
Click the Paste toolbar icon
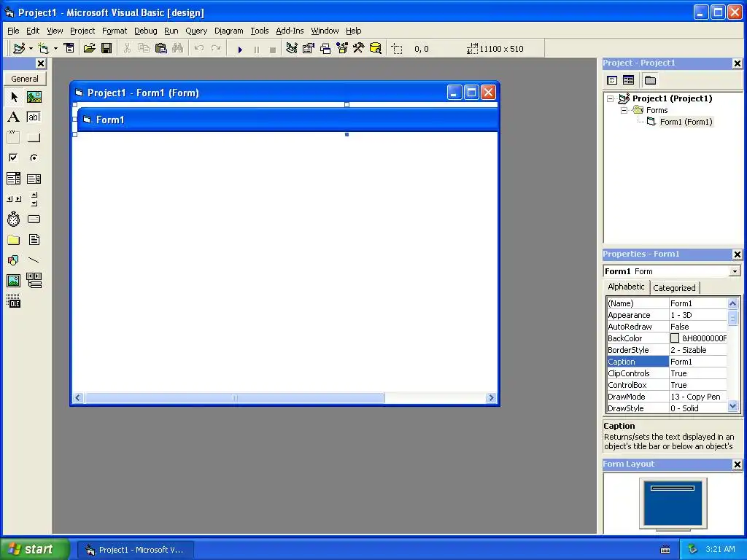click(161, 49)
